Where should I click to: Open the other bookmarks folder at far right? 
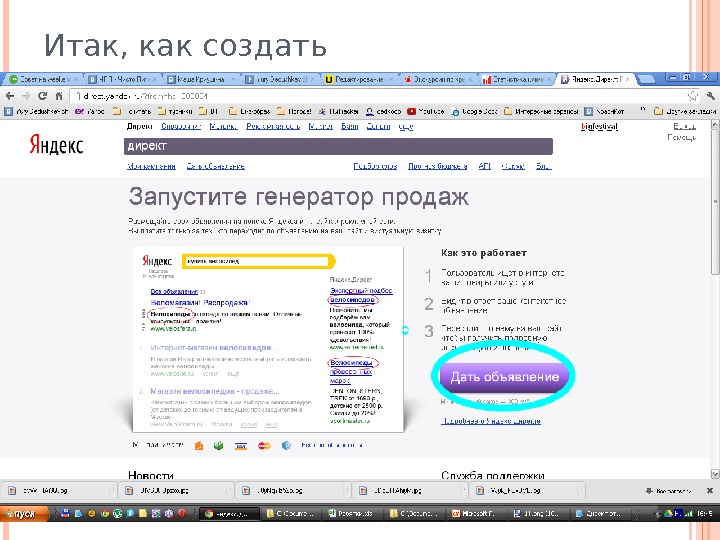[685, 111]
